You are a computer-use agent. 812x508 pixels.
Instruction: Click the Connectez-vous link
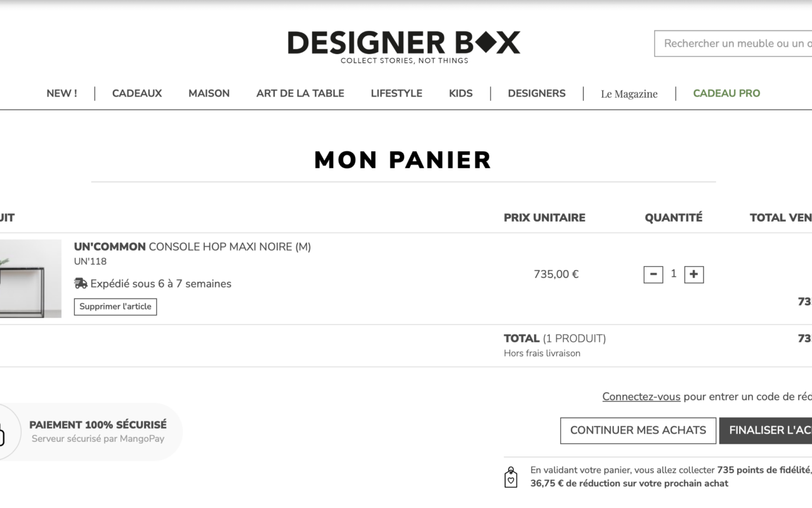(641, 396)
